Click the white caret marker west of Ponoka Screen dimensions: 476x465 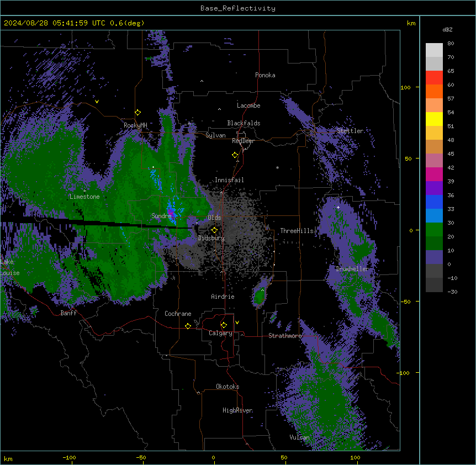[x=202, y=81]
